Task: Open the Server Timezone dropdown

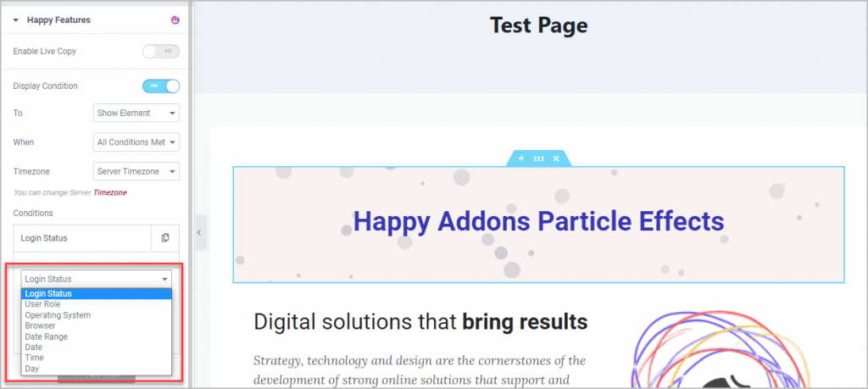Action: [136, 171]
